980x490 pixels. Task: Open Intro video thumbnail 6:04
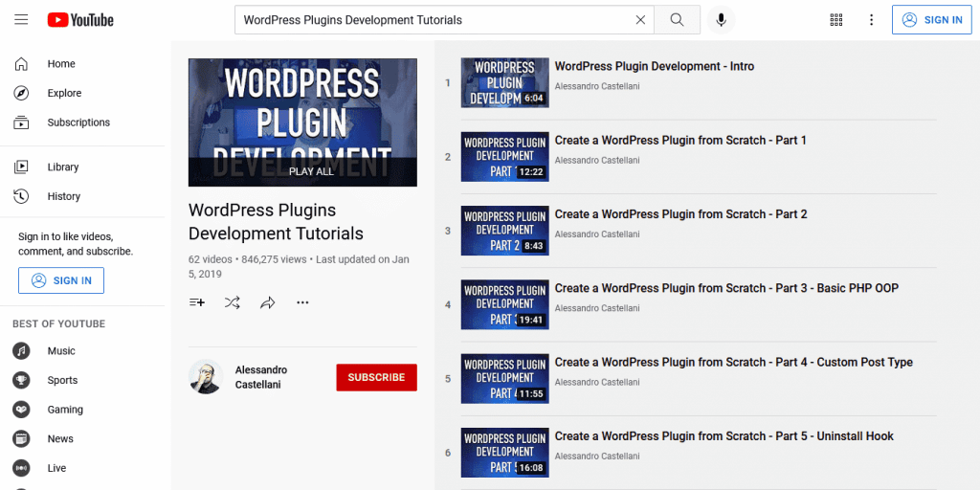coord(505,82)
